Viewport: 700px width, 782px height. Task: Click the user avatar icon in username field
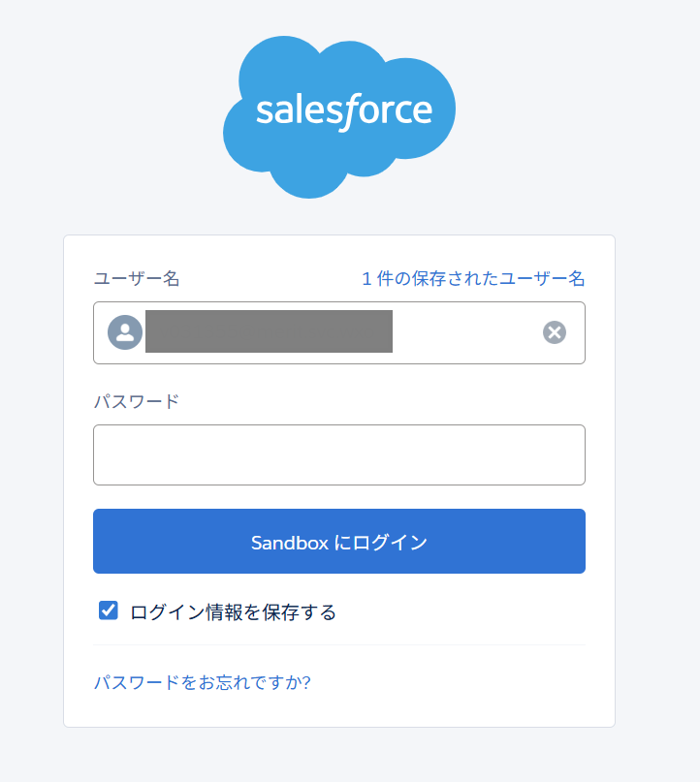click(x=125, y=332)
